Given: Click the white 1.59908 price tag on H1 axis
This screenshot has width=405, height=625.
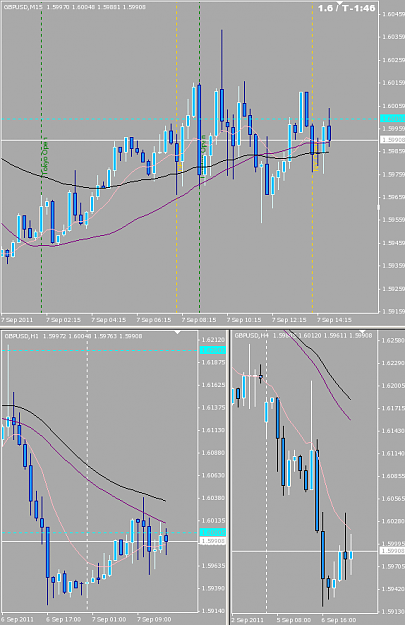Looking at the screenshot, I should 212,541.
